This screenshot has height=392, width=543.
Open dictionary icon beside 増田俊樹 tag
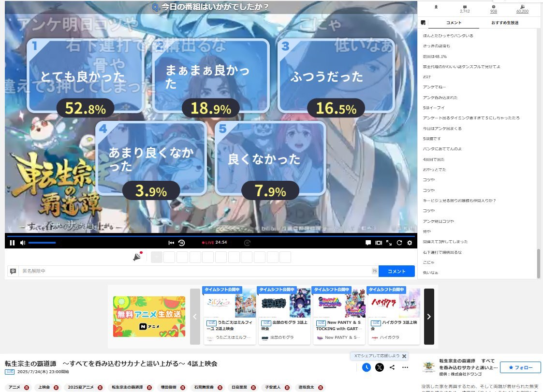[182, 388]
